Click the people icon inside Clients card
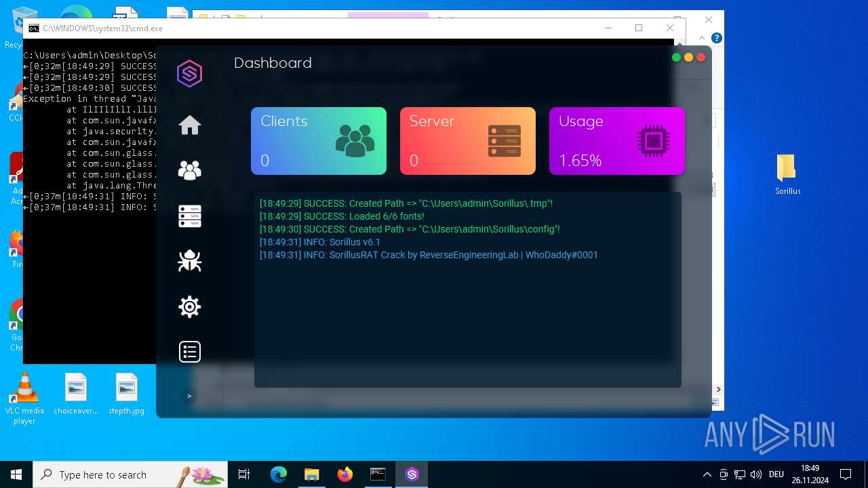Screen dimensions: 868x488 (x=355, y=141)
